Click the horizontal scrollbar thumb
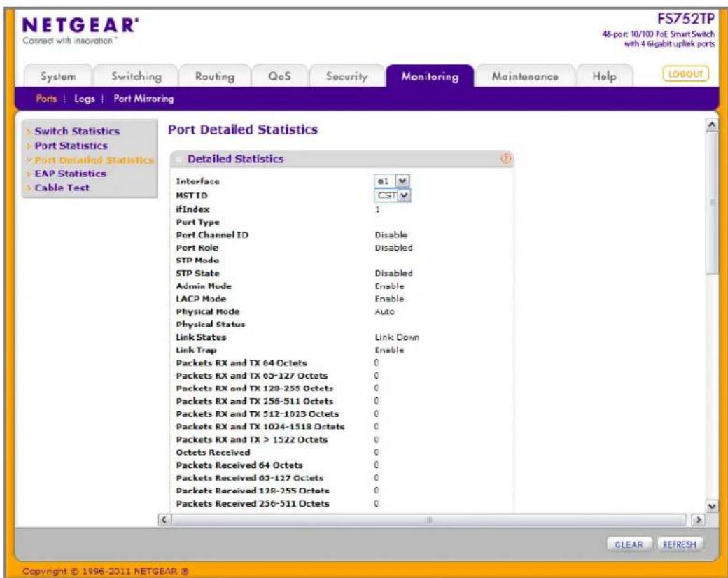This screenshot has width=728, height=578. pyautogui.click(x=428, y=519)
